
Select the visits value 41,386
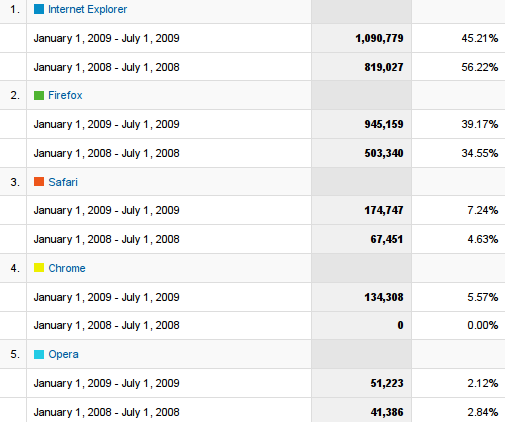387,412
